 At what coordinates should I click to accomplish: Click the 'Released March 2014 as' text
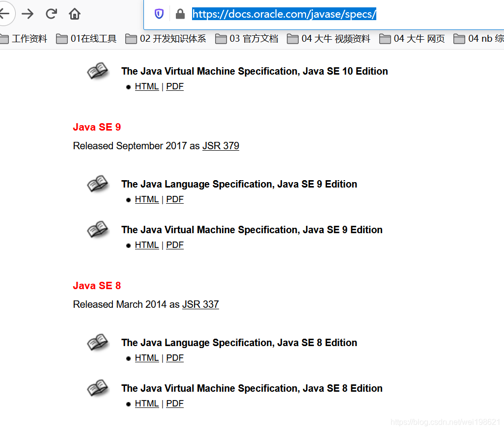tap(126, 304)
